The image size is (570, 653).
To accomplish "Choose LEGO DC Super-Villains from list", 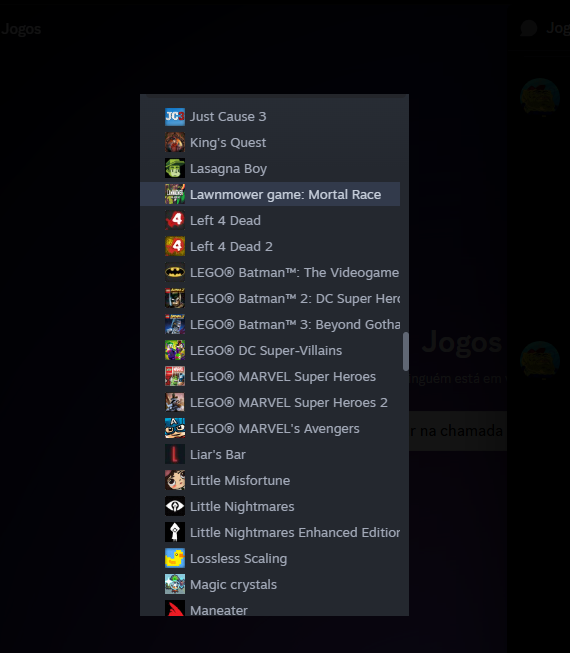I will (270, 351).
